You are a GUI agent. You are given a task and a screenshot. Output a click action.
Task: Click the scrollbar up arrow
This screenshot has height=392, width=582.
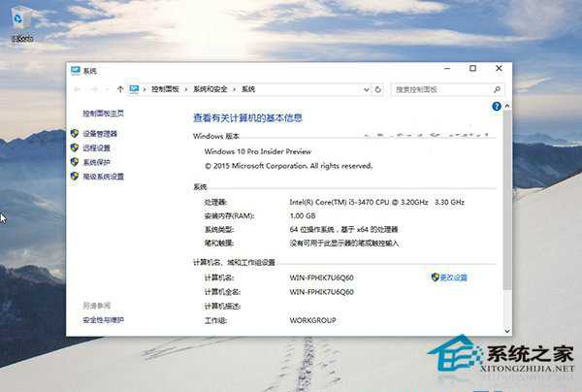point(507,106)
